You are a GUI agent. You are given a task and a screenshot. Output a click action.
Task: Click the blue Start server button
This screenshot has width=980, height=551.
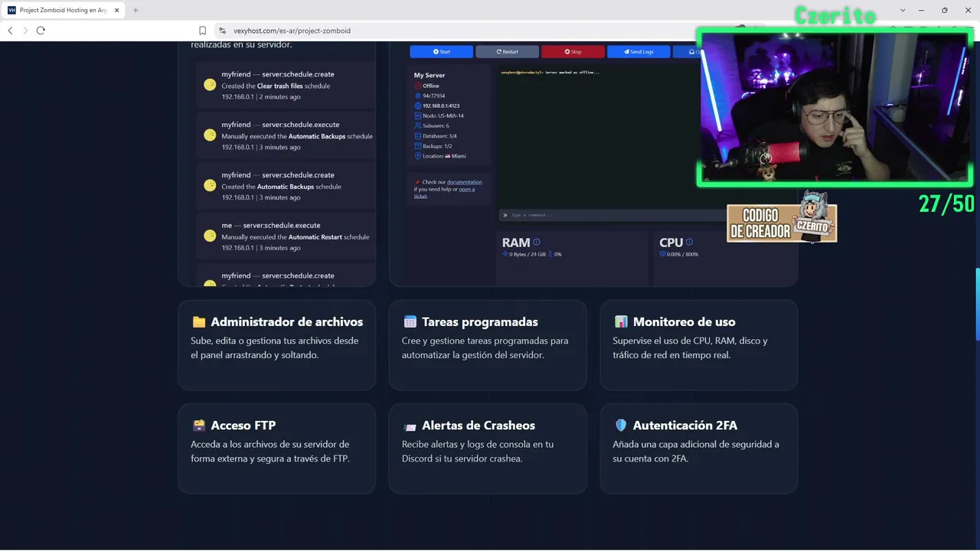coord(442,52)
